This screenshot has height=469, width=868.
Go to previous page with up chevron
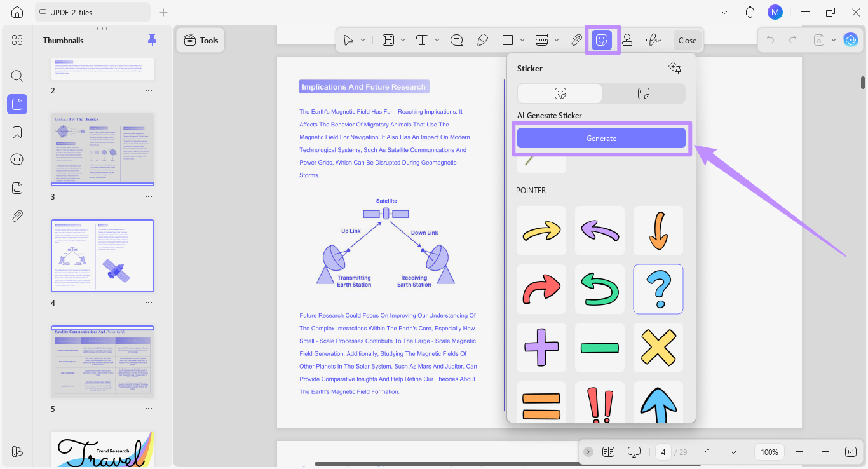(x=707, y=452)
